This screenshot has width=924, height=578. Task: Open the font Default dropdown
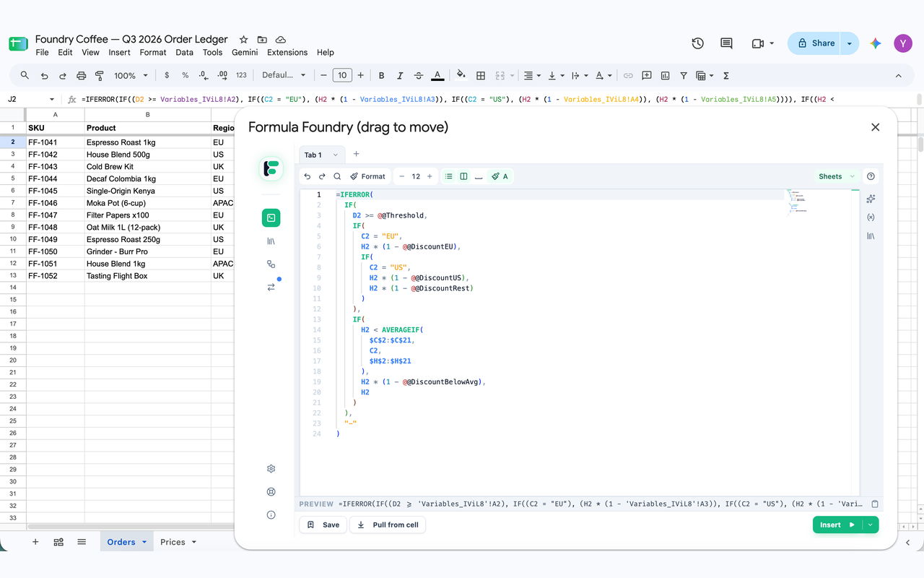click(x=283, y=75)
